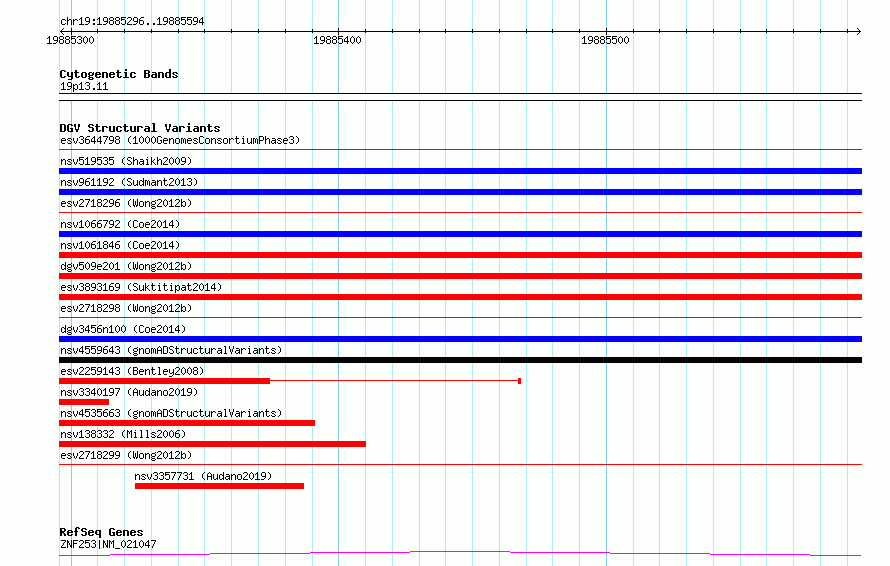The width and height of the screenshot is (890, 566).
Task: Click the chr19:19885296..19885594 region label
Action: coord(132,21)
